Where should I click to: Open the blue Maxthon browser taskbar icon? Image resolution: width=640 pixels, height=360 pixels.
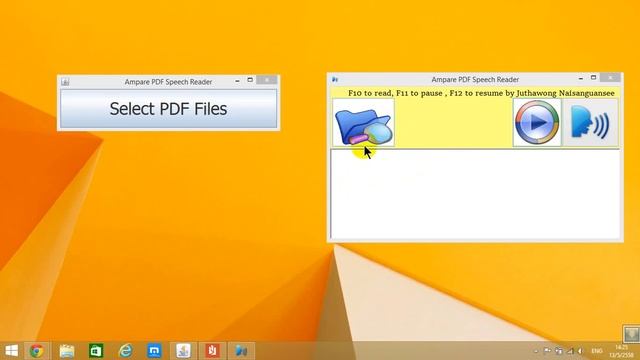click(x=154, y=351)
